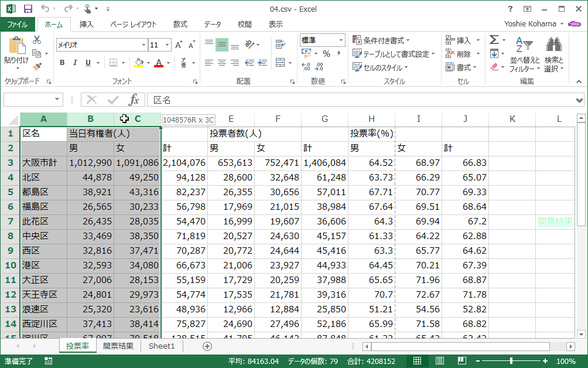Open the ファイル tab
The width and height of the screenshot is (588, 368).
pyautogui.click(x=17, y=25)
